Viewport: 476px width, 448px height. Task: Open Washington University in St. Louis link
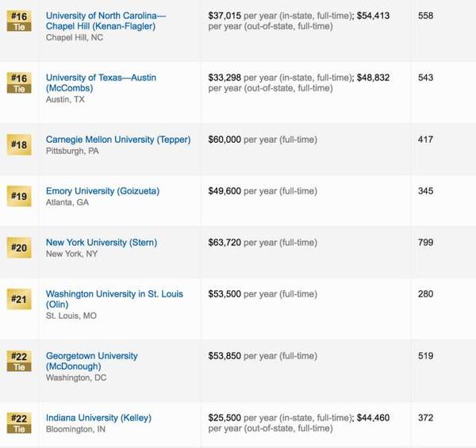coord(114,294)
